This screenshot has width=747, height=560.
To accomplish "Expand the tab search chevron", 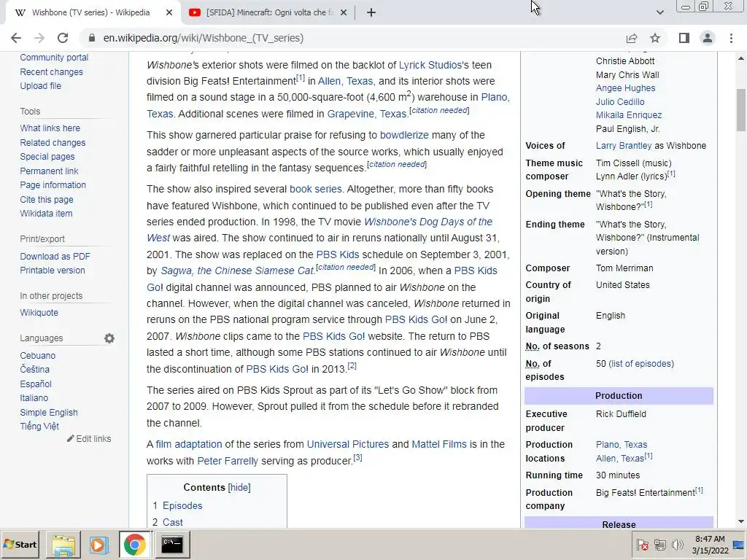I will click(x=659, y=12).
